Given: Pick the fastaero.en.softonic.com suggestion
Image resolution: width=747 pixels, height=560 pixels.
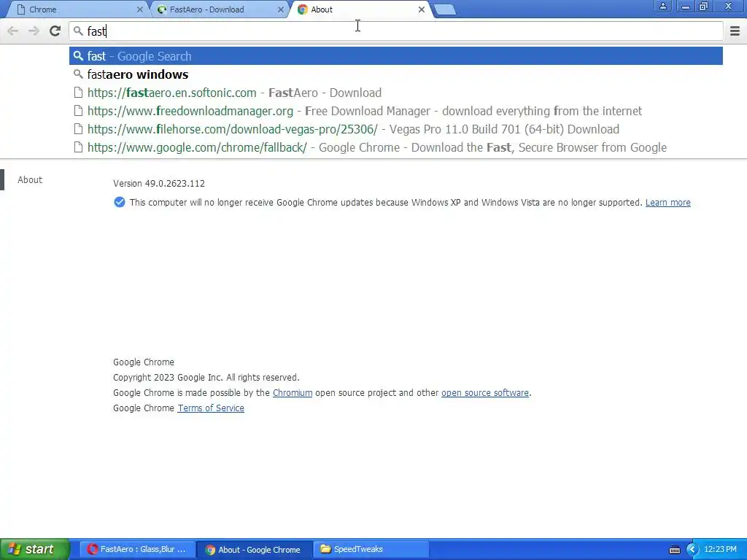Looking at the screenshot, I should pyautogui.click(x=396, y=93).
